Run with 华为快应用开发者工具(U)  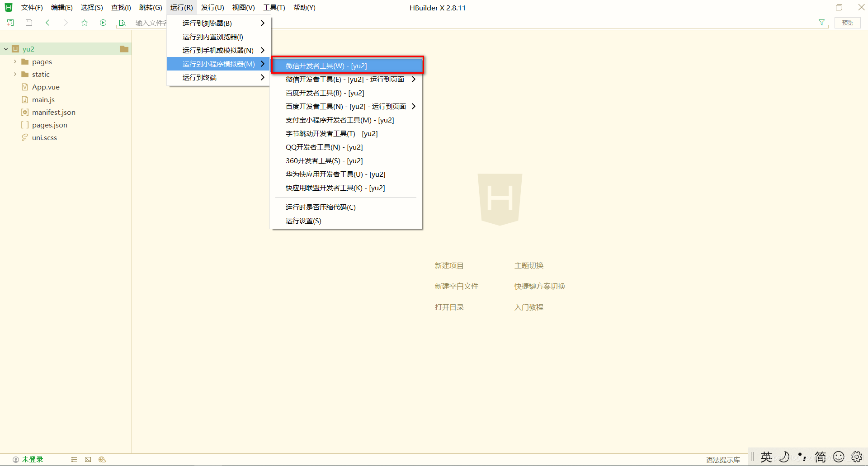[x=347, y=174]
